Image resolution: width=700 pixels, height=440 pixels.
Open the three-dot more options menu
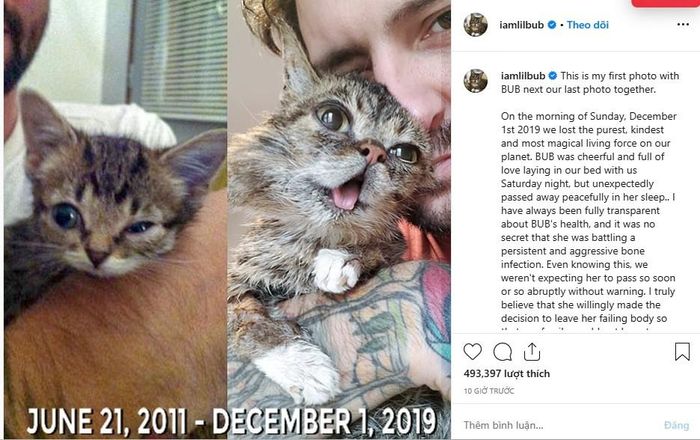683,24
